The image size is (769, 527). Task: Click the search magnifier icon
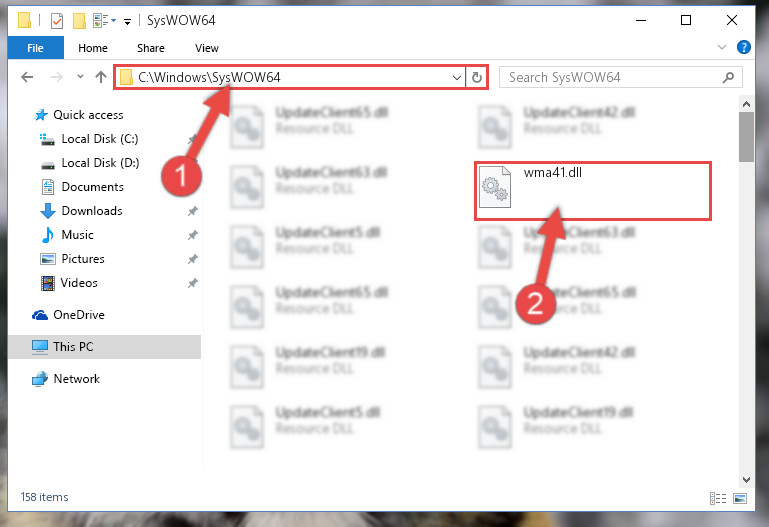(x=728, y=77)
